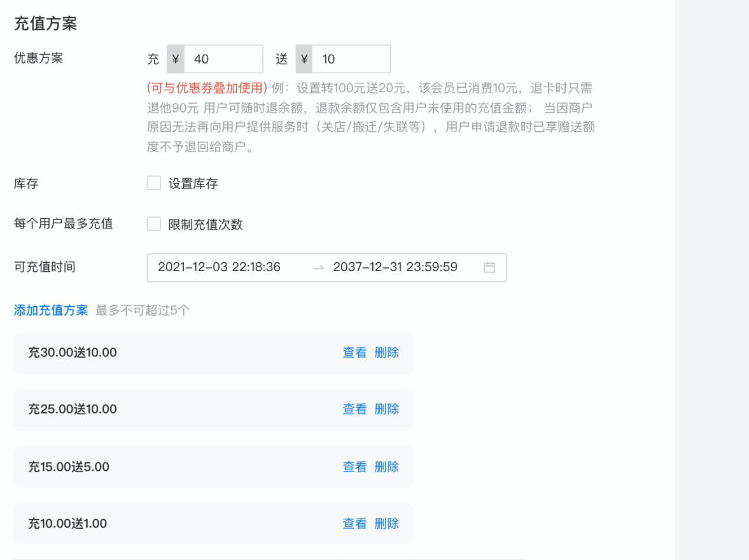Image resolution: width=749 pixels, height=560 pixels.
Task: Delete the 充10.00送1.00 plan
Action: 386,524
